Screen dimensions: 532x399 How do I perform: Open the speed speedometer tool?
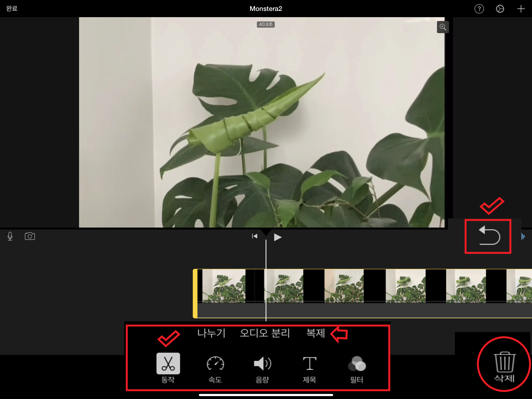click(x=215, y=363)
